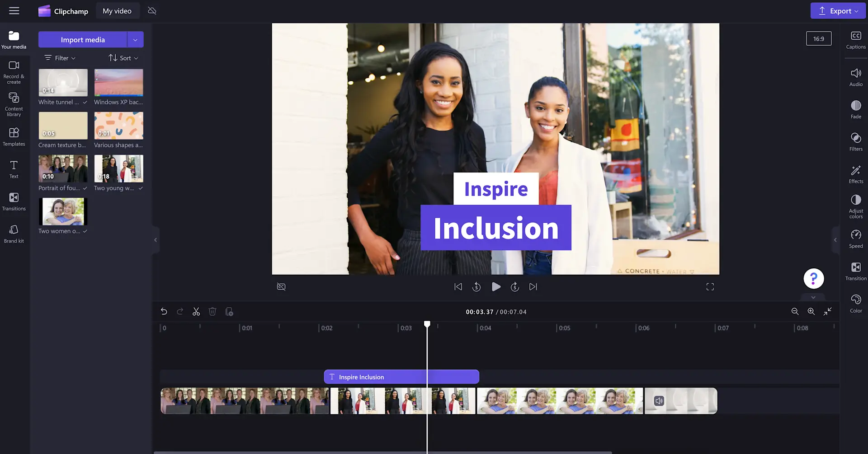Click the playhead marker handle

427,324
